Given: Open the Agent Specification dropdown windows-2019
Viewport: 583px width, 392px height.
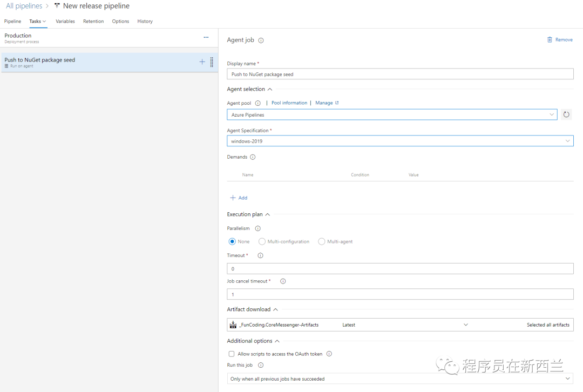Looking at the screenshot, I should coord(400,141).
